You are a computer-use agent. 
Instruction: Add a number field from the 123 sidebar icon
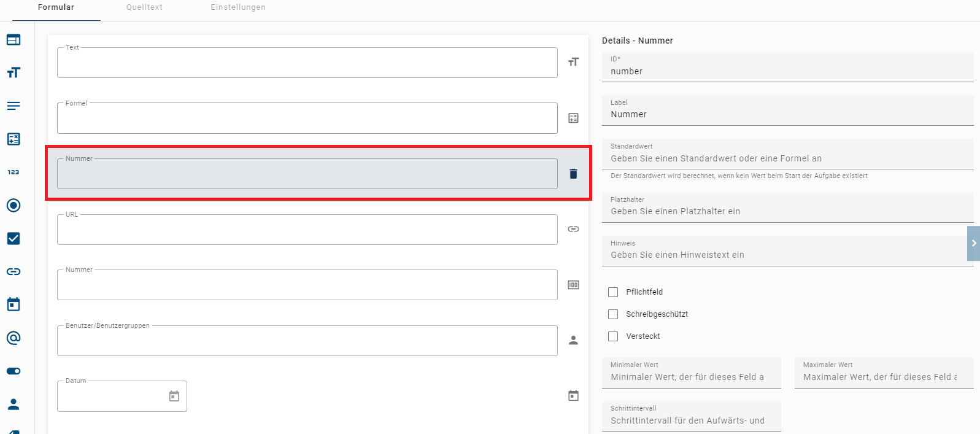click(x=14, y=172)
